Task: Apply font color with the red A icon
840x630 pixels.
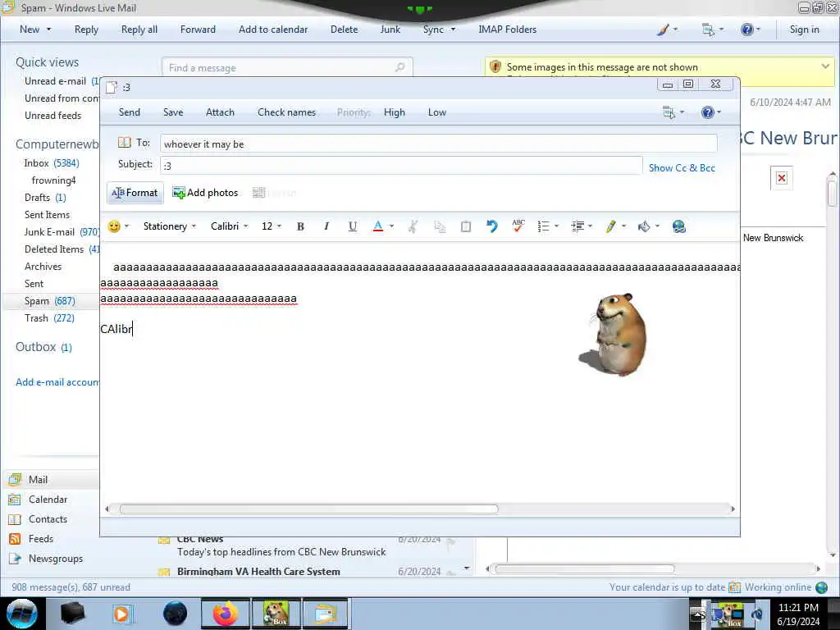Action: click(377, 226)
